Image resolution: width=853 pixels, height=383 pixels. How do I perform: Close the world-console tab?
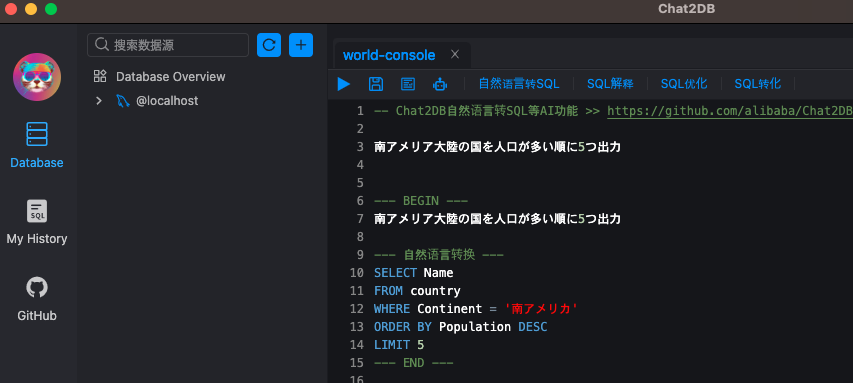point(455,54)
